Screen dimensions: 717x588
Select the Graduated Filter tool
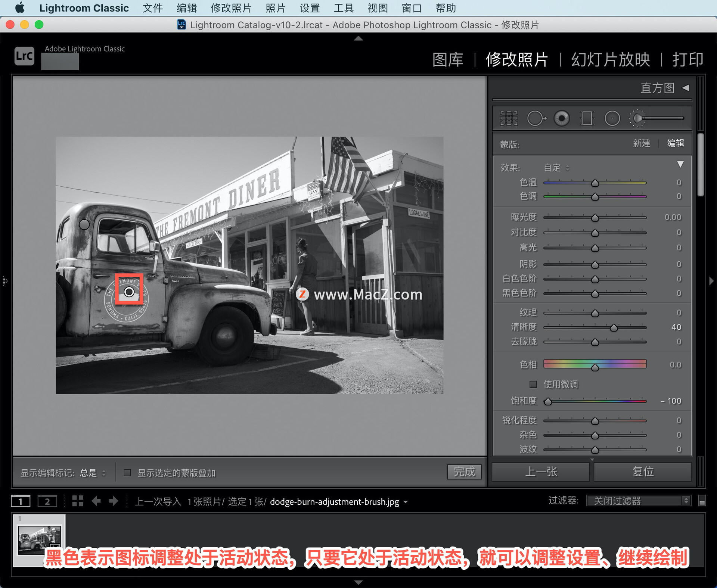(x=587, y=119)
